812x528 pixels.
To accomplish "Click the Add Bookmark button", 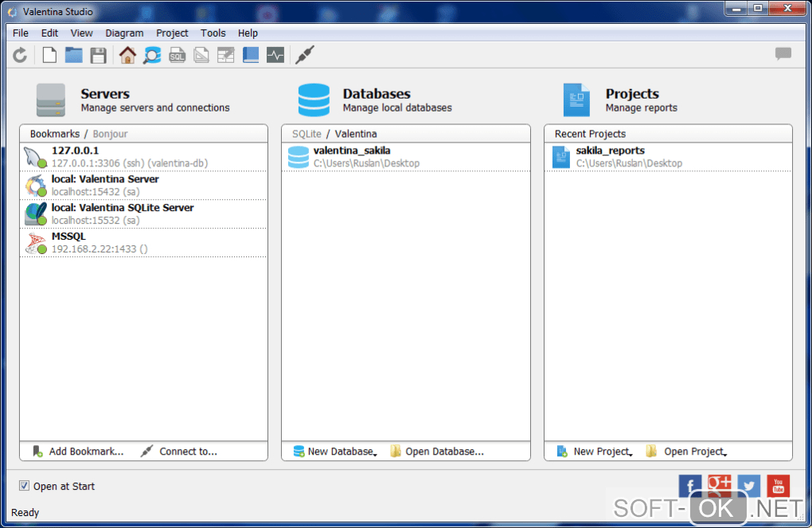I will 78,452.
